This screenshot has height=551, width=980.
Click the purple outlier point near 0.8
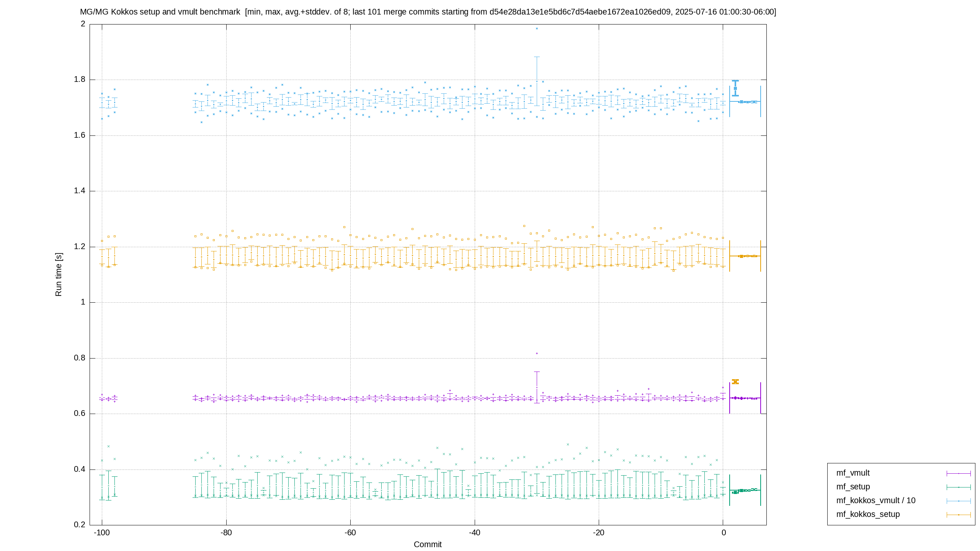537,354
